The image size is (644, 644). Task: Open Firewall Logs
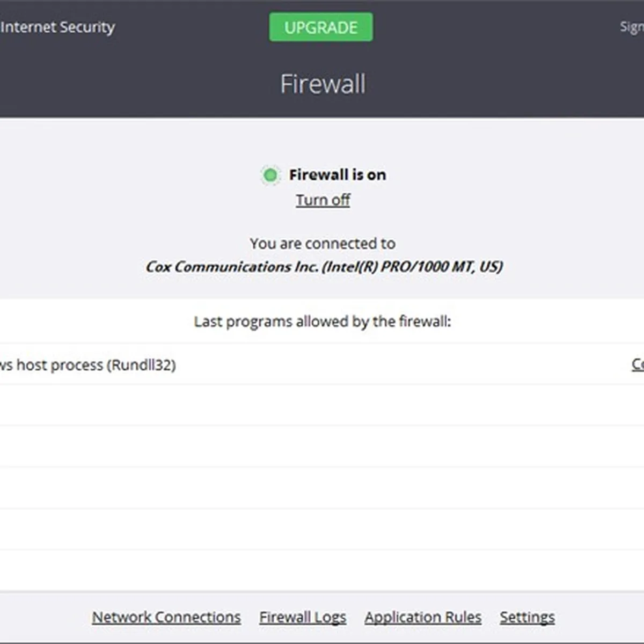[303, 617]
